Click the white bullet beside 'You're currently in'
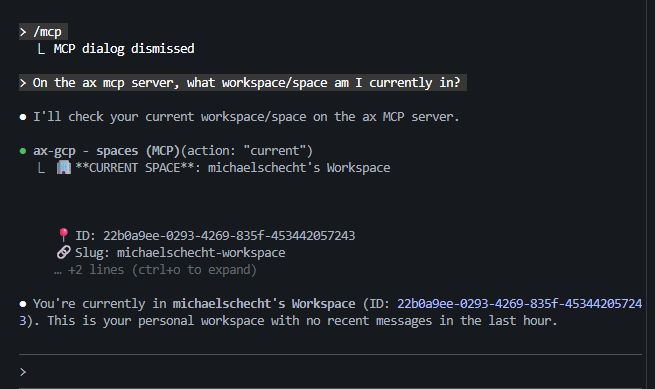 pos(23,304)
